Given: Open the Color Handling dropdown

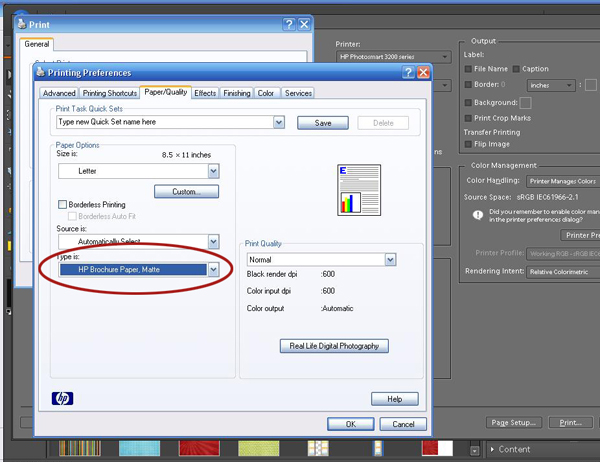Looking at the screenshot, I should coord(563,181).
